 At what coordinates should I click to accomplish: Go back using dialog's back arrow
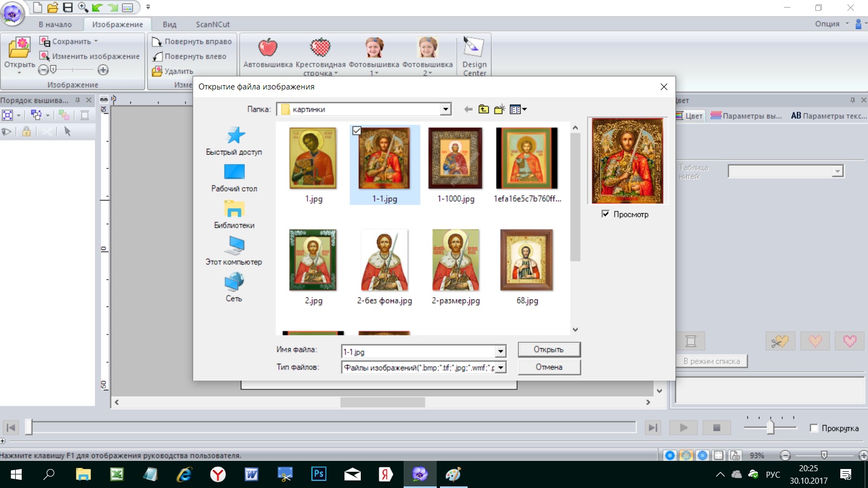(x=468, y=110)
